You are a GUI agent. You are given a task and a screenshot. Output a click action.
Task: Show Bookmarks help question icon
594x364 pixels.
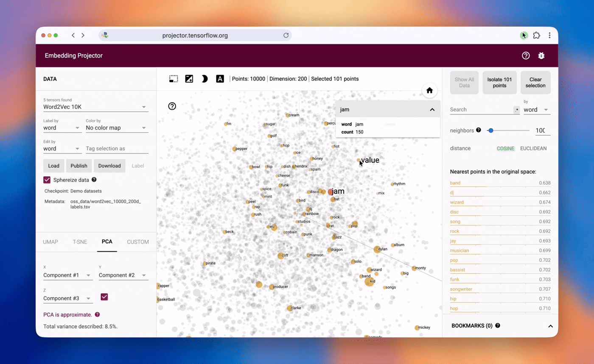[x=498, y=325]
